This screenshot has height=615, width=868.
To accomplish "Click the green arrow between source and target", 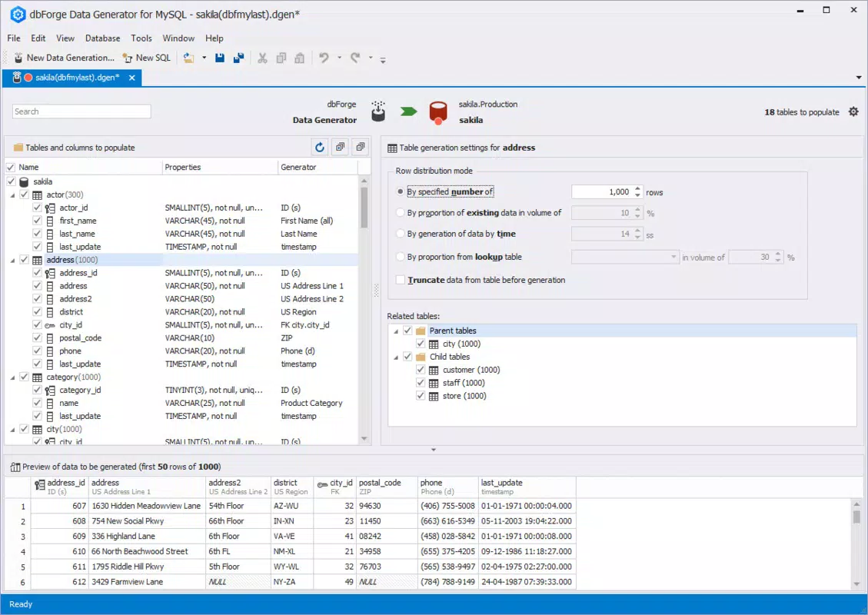I will coord(408,111).
